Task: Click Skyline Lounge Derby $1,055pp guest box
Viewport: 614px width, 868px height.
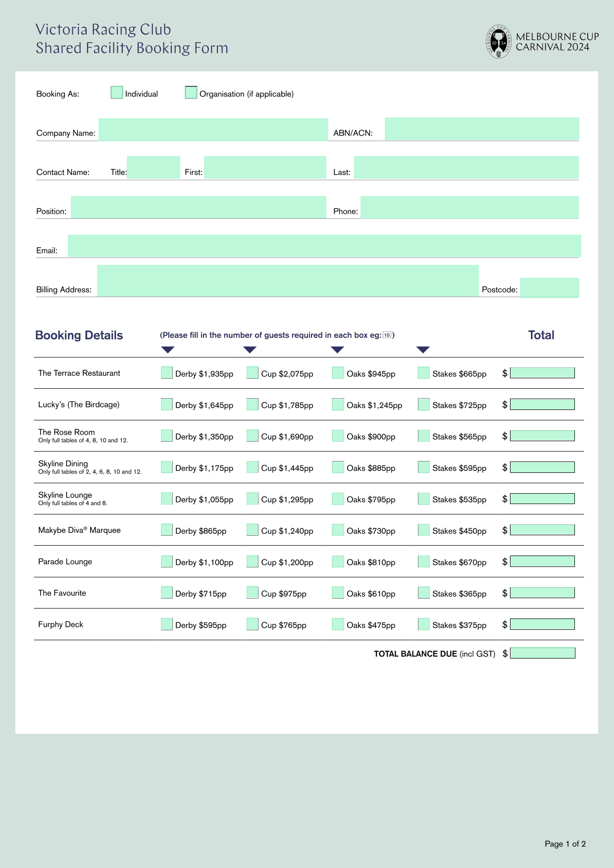Action: click(167, 499)
